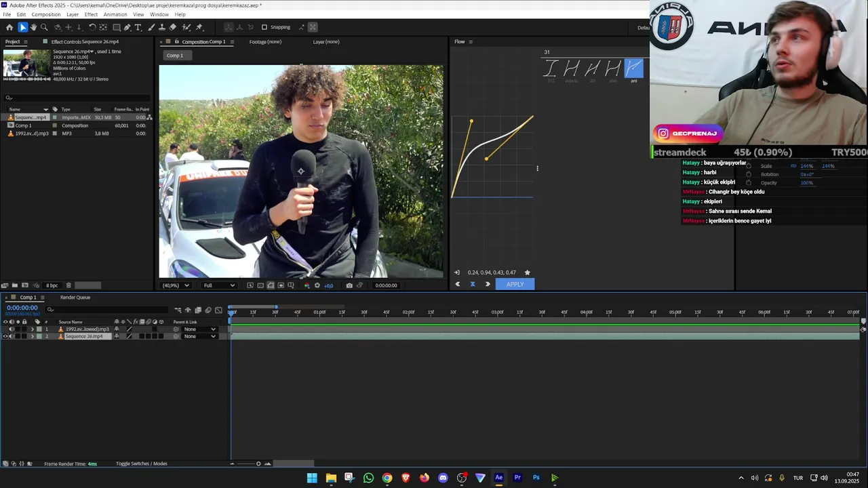Image resolution: width=868 pixels, height=488 pixels.
Task: Expand the 1992 mp3 layer properties
Action: point(32,329)
